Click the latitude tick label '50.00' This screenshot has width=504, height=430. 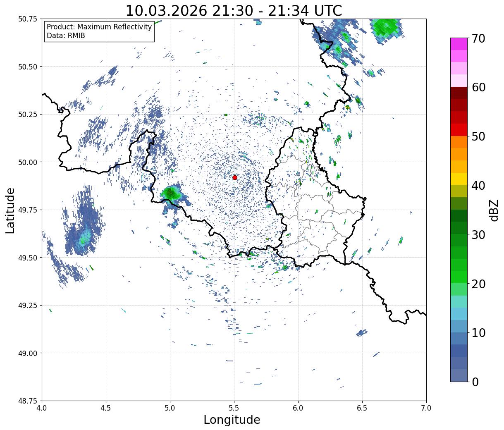click(x=27, y=162)
